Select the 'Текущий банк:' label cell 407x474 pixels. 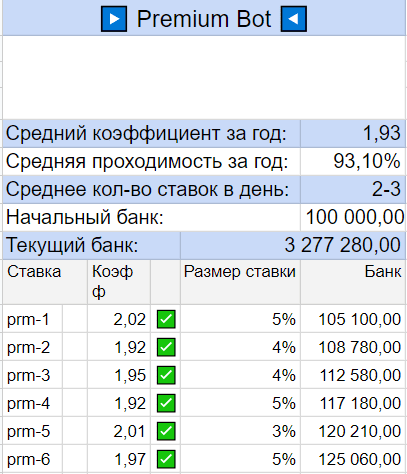tap(91, 245)
